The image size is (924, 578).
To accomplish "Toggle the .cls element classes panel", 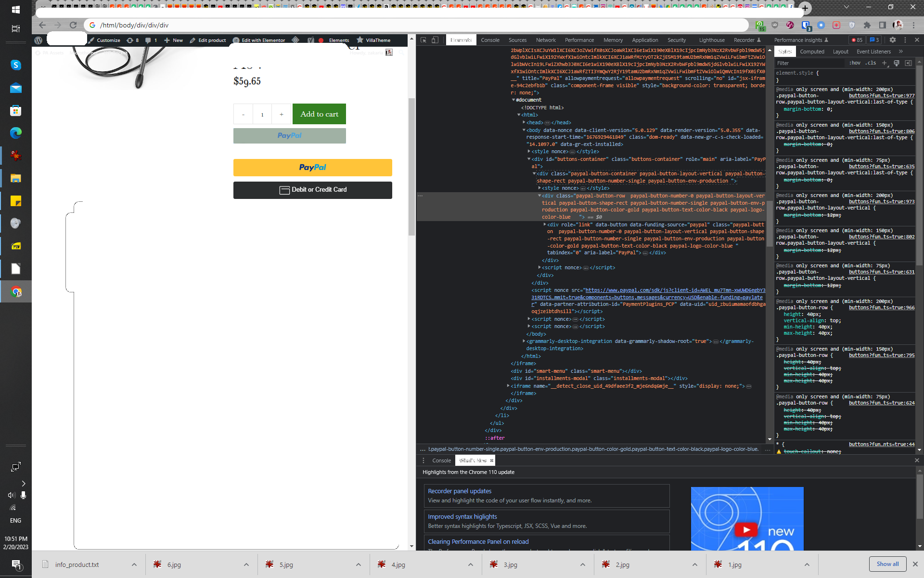I will point(871,63).
